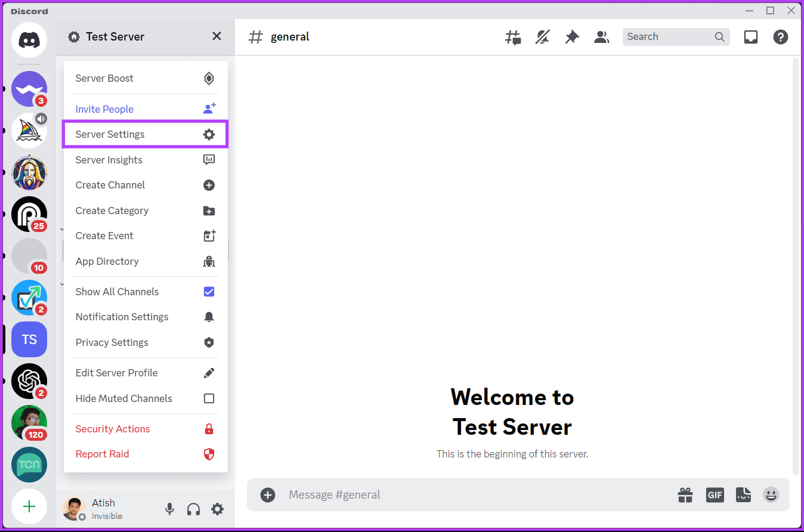This screenshot has width=804, height=532.
Task: Collapse the category chevron beside Show All Channels
Action: [x=62, y=284]
